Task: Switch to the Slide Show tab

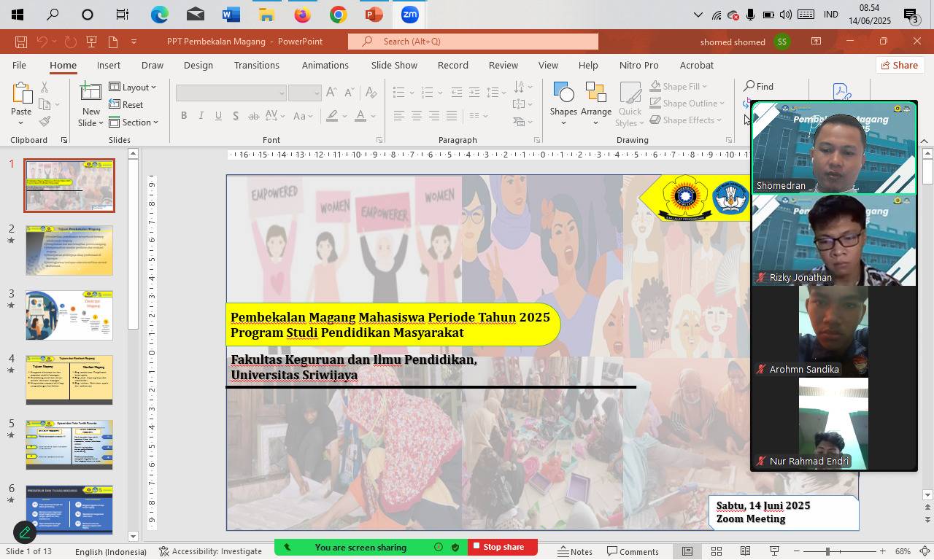Action: tap(394, 65)
